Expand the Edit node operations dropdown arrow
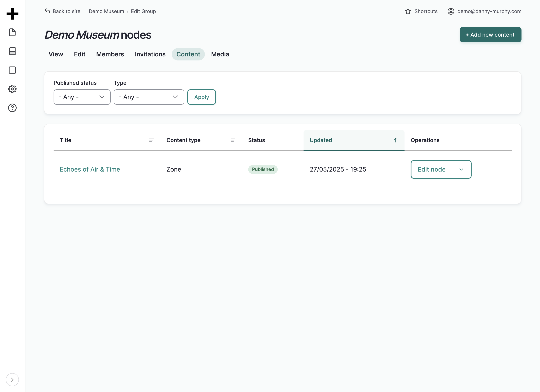The width and height of the screenshot is (540, 392). coord(461,169)
